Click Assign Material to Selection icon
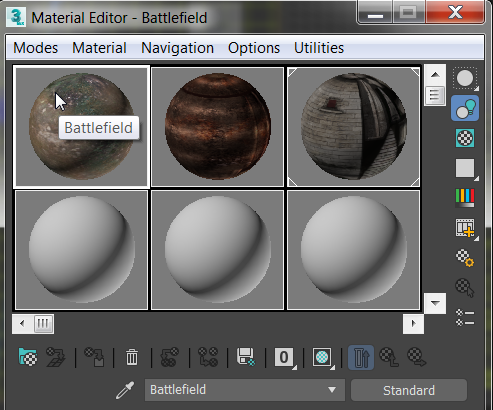This screenshot has height=410, width=493. (x=94, y=357)
